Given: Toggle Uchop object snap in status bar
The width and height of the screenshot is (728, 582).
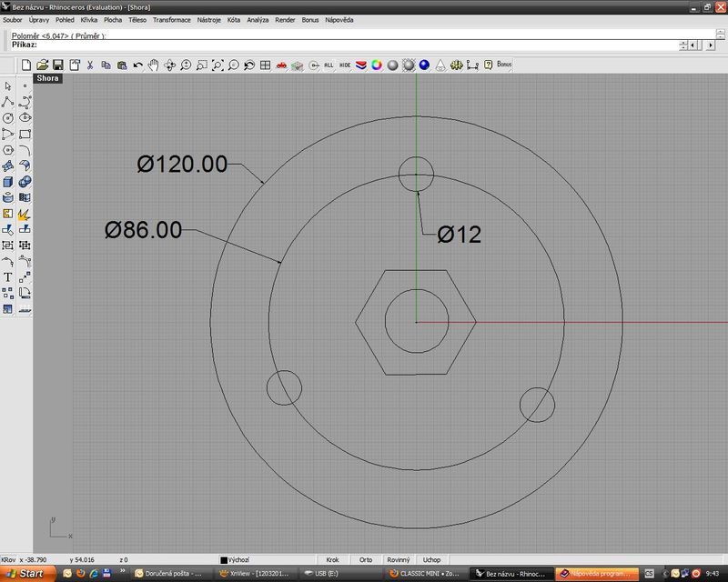Looking at the screenshot, I should pyautogui.click(x=431, y=560).
